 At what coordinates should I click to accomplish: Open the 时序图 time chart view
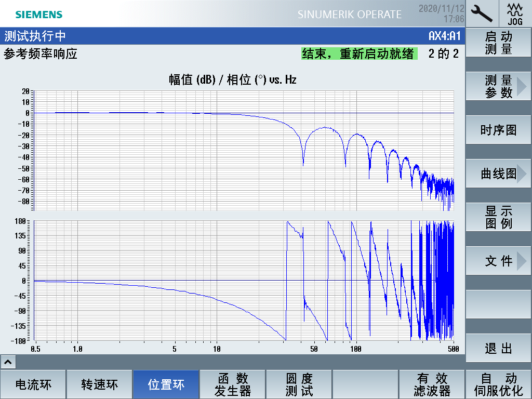coord(498,130)
